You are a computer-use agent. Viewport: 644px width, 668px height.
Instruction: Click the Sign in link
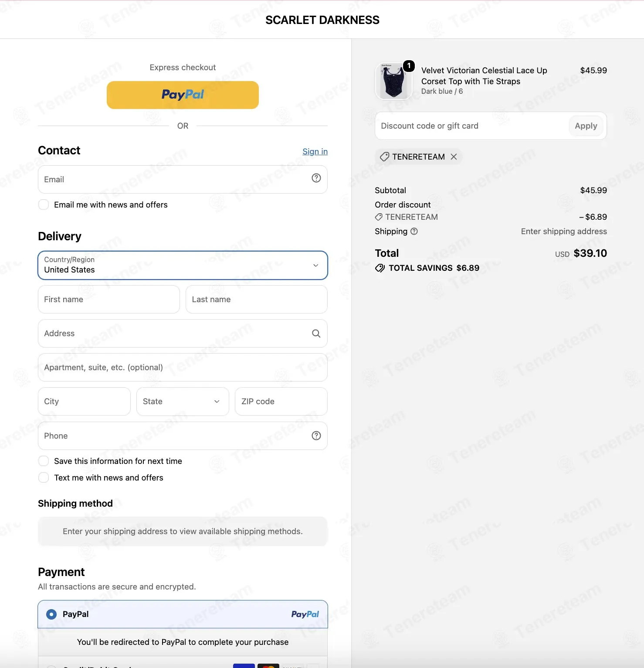(315, 151)
